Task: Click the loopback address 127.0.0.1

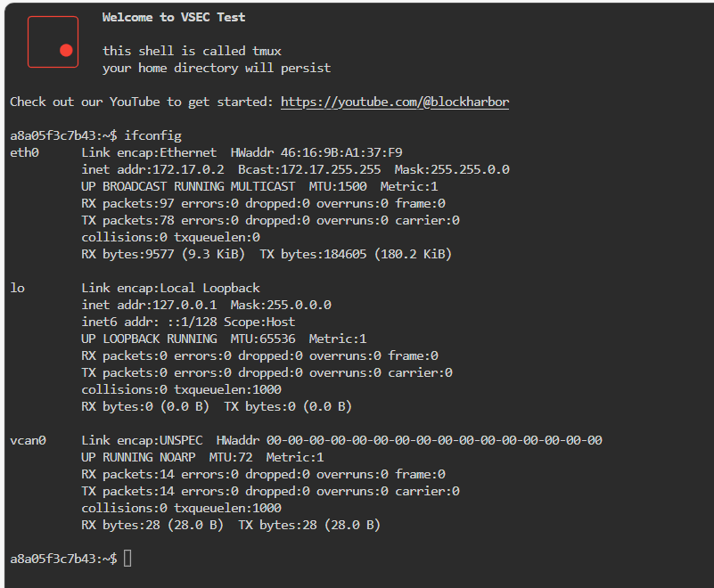Action: (x=185, y=305)
